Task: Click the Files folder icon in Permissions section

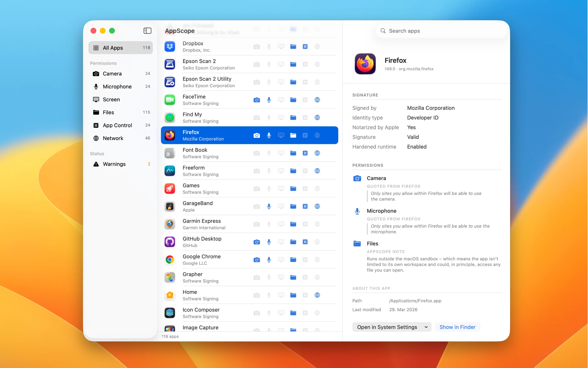Action: (x=357, y=243)
